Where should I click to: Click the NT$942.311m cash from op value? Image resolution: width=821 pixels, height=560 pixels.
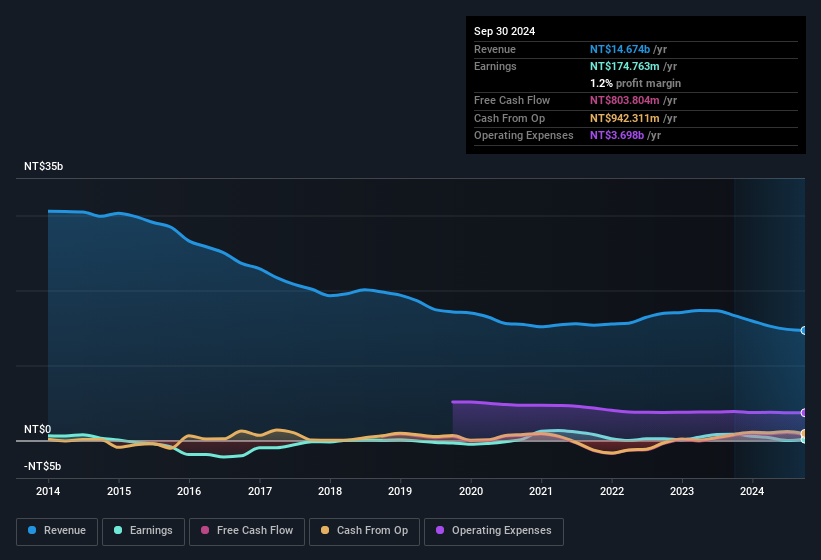625,118
